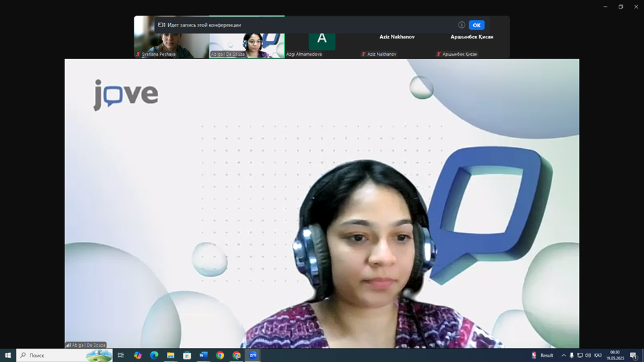Click muted mic icon beside Аршынбек Қисан
The height and width of the screenshot is (362, 644).
pyautogui.click(x=439, y=54)
